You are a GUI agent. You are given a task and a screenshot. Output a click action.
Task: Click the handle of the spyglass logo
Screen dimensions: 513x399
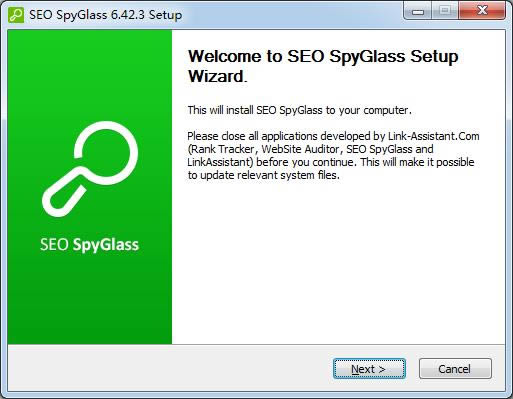pyautogui.click(x=64, y=193)
